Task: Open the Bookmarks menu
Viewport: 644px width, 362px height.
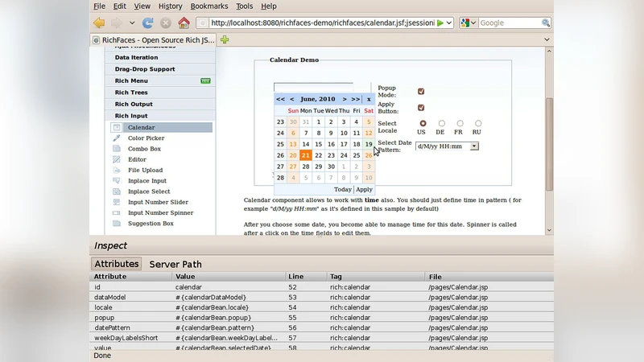Action: point(208,6)
